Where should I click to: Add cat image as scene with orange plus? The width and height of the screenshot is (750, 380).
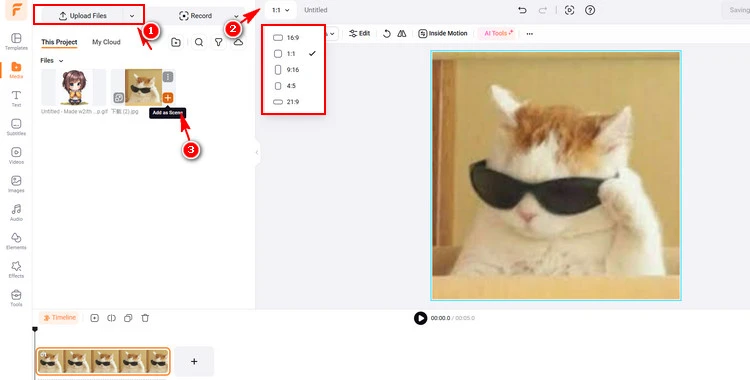pos(167,98)
